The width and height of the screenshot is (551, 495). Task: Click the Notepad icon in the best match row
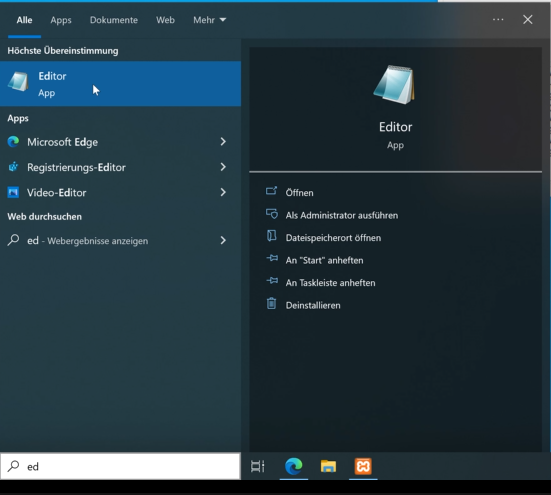click(18, 82)
